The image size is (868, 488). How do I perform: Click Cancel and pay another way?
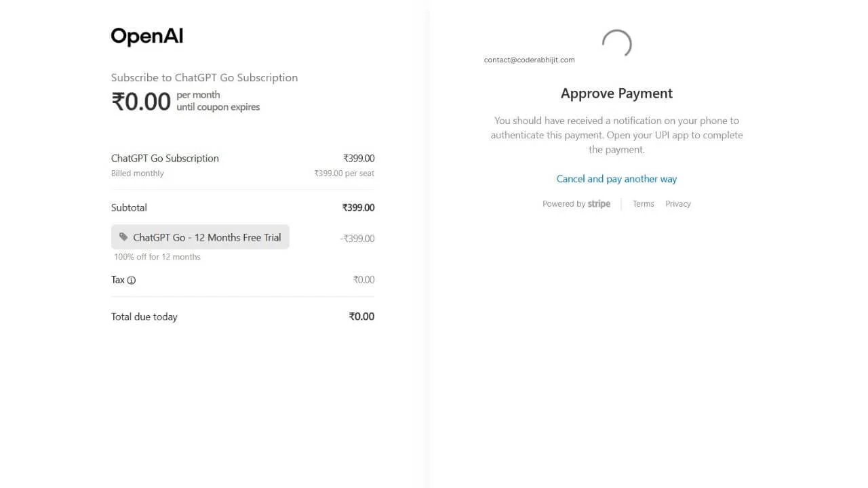coord(616,179)
